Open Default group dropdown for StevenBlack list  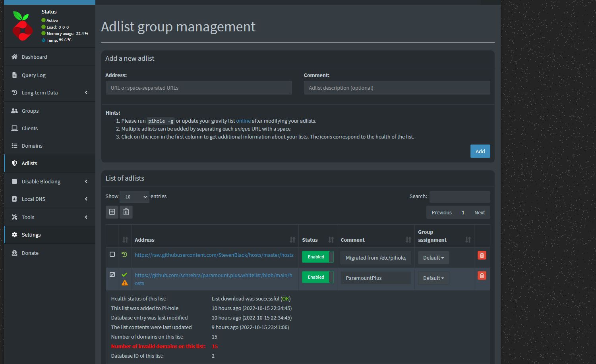(433, 258)
